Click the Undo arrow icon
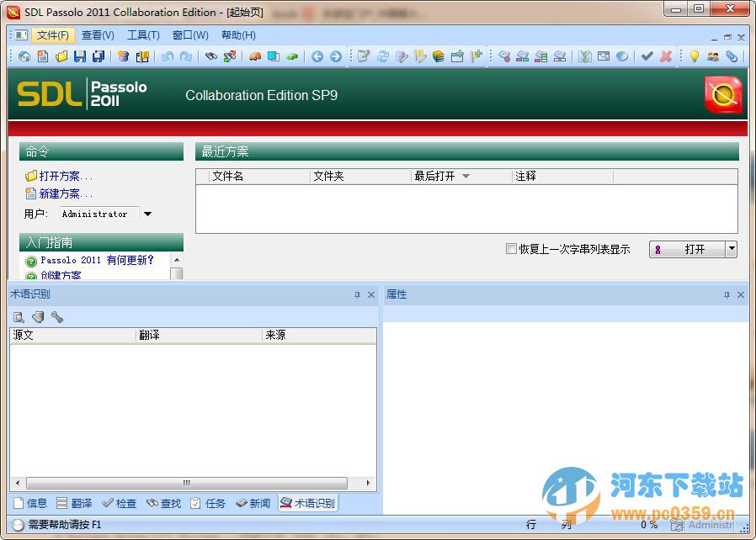 [x=165, y=57]
